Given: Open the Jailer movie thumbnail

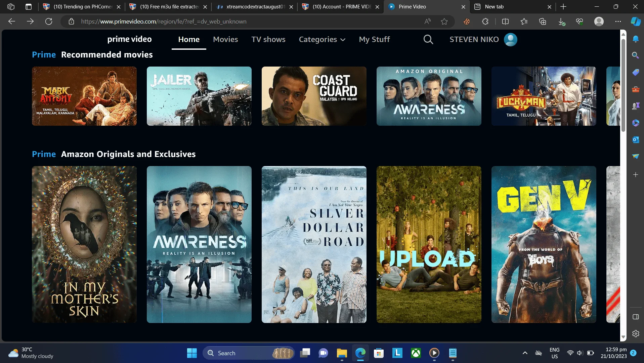Looking at the screenshot, I should 199,96.
